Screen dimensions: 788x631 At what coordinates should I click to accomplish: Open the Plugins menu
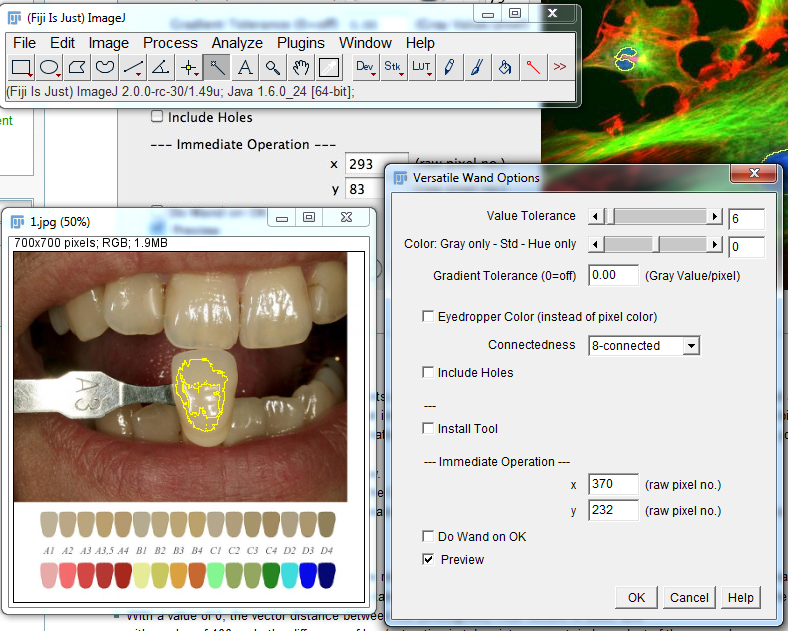300,43
